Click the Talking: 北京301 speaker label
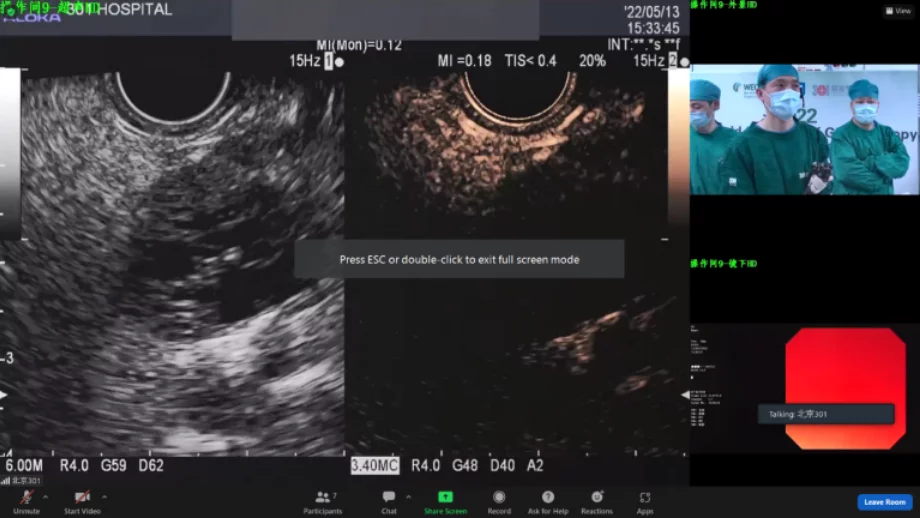The height and width of the screenshot is (518, 920). (825, 414)
